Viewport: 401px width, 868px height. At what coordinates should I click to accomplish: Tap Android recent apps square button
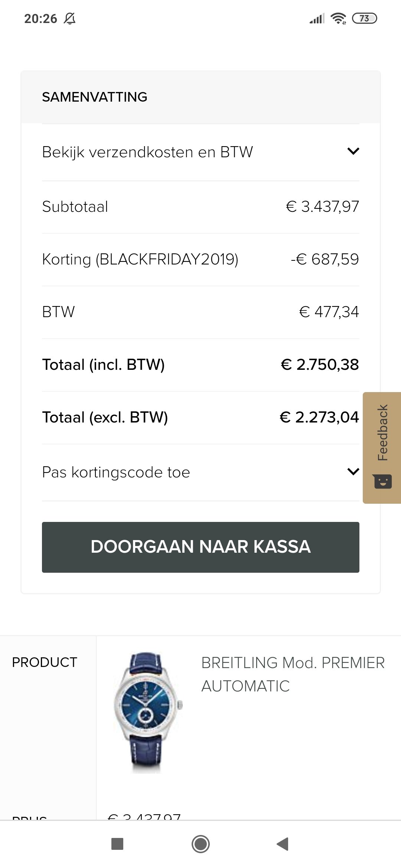117,844
